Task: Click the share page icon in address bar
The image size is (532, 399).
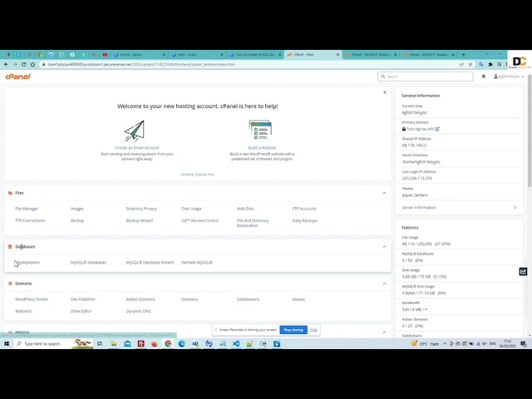Action: coord(461,65)
